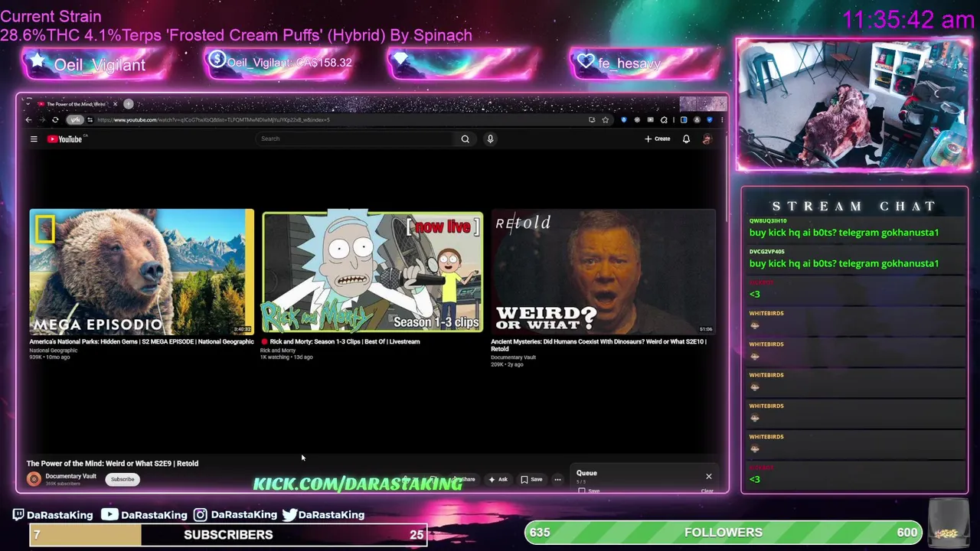Click the browser profile icon in toolbar
Image resolution: width=980 pixels, height=551 pixels.
[697, 119]
